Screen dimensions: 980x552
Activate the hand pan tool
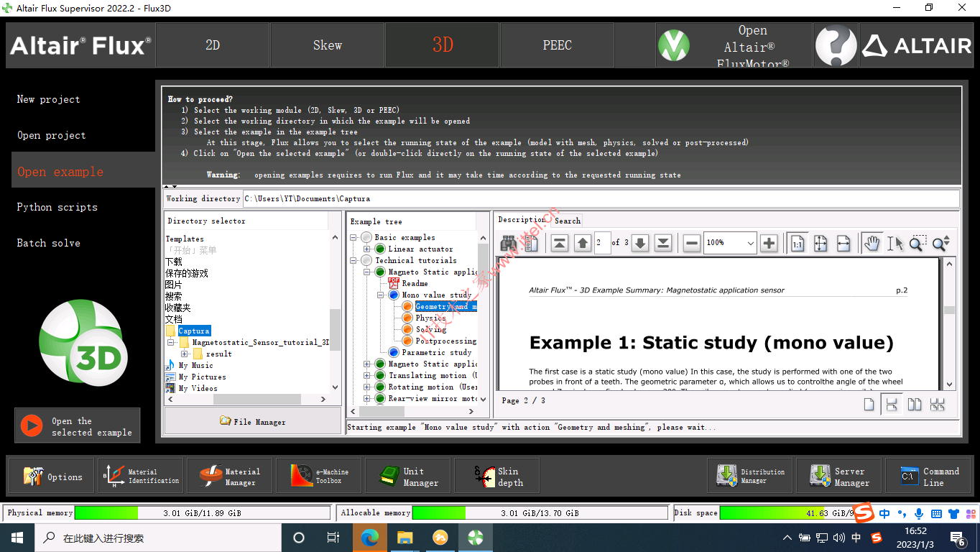click(x=872, y=243)
